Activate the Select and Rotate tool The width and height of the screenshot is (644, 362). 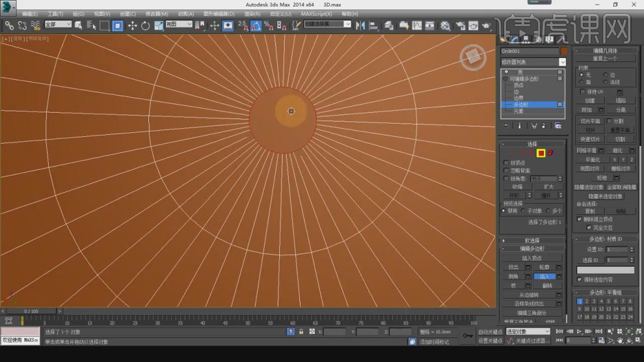pyautogui.click(x=146, y=25)
